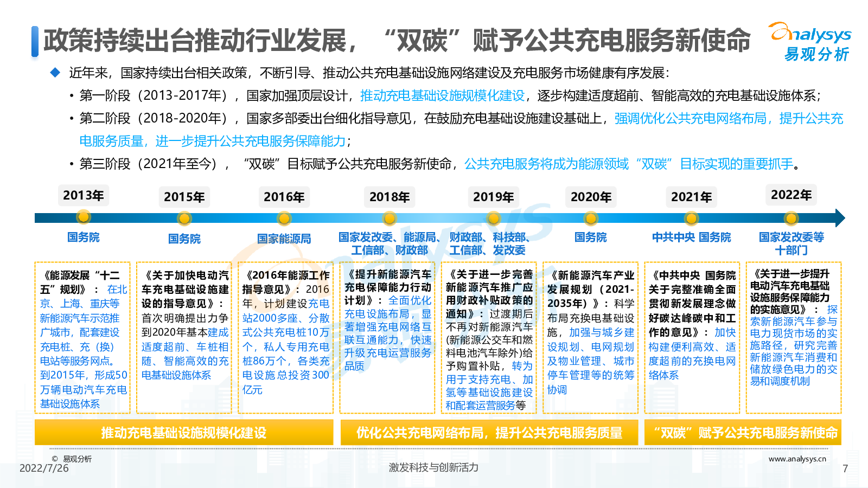Click the yellow timeline dot under 2022年
This screenshot has width=868, height=488.
(x=791, y=219)
